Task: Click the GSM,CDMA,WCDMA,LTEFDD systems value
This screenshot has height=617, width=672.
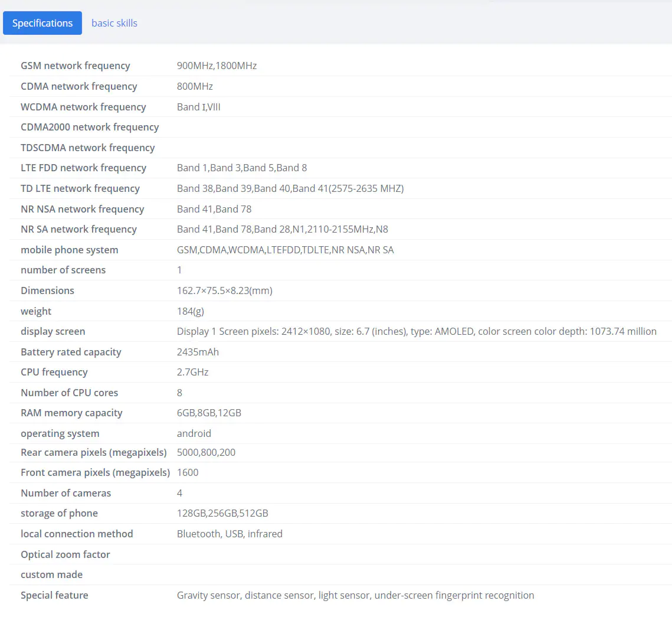Action: point(286,250)
